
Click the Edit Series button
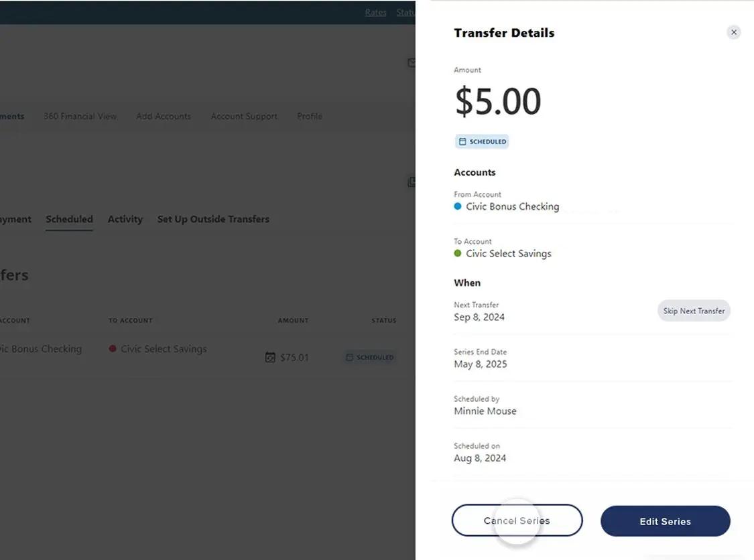(x=665, y=520)
